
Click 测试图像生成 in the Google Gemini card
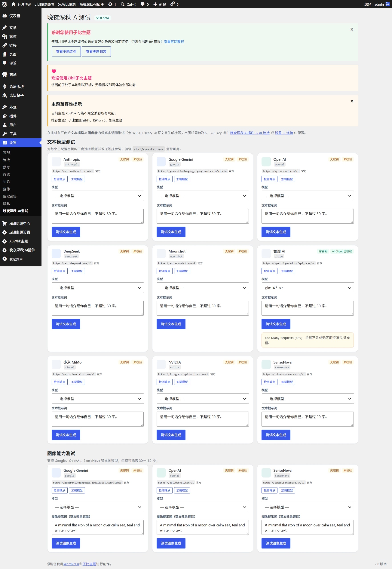[66, 543]
